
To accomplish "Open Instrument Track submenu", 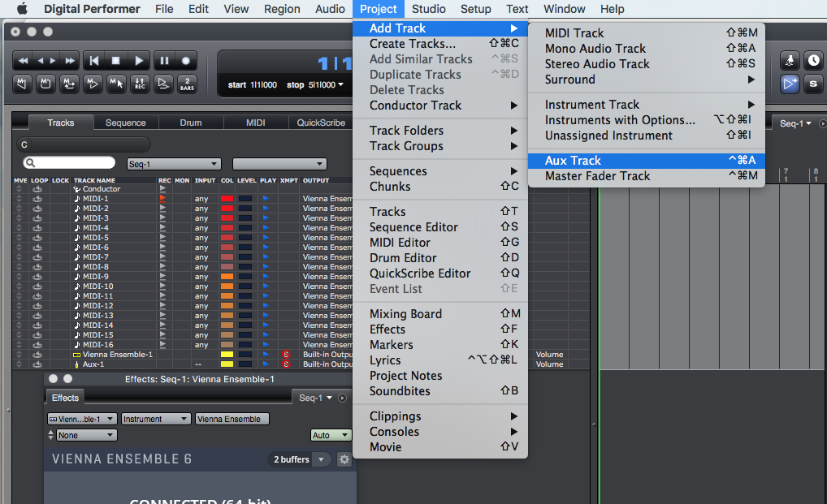I will point(646,104).
